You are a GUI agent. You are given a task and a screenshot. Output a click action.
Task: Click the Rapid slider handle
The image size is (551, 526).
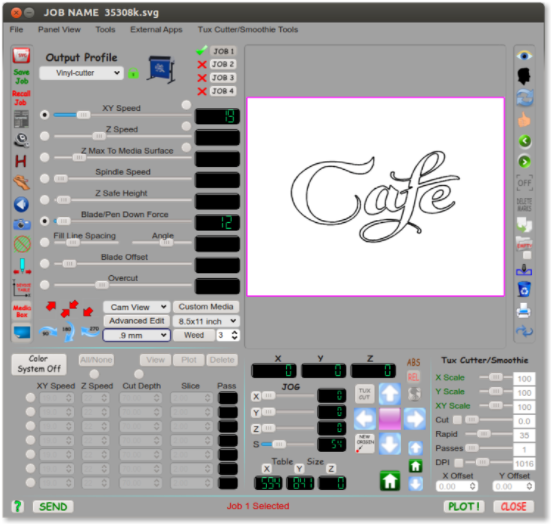(484, 434)
